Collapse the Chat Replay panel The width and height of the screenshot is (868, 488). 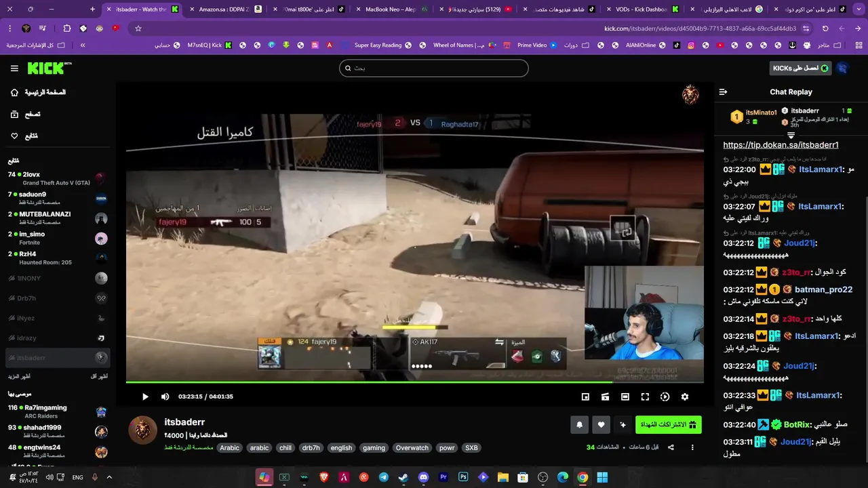pos(723,92)
